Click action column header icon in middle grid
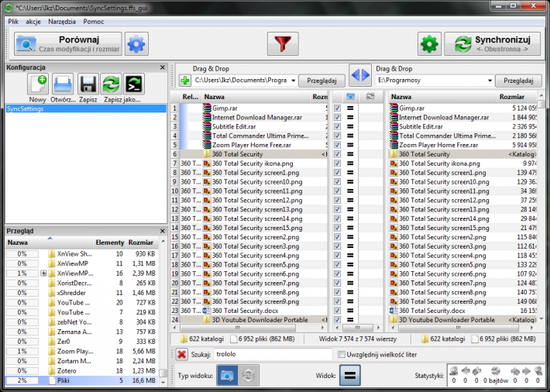The height and width of the screenshot is (392, 550). 370,97
